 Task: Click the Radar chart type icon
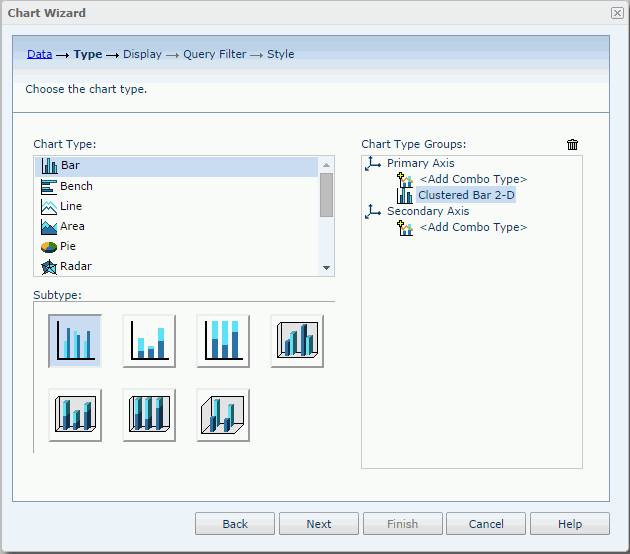49,267
